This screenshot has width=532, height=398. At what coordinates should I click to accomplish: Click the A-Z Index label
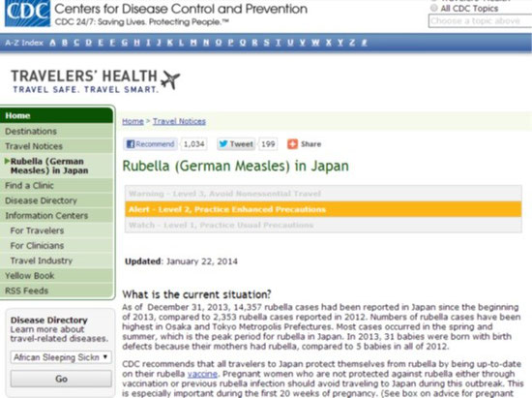coord(24,43)
